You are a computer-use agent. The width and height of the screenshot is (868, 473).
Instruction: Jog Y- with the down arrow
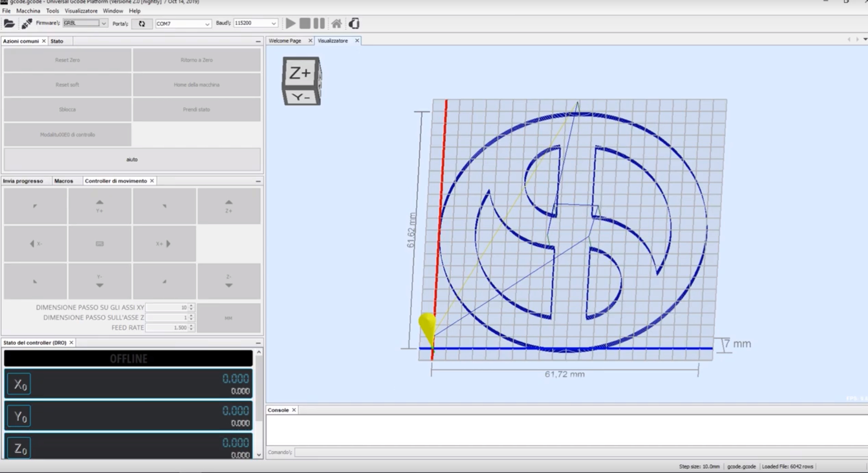[99, 281]
